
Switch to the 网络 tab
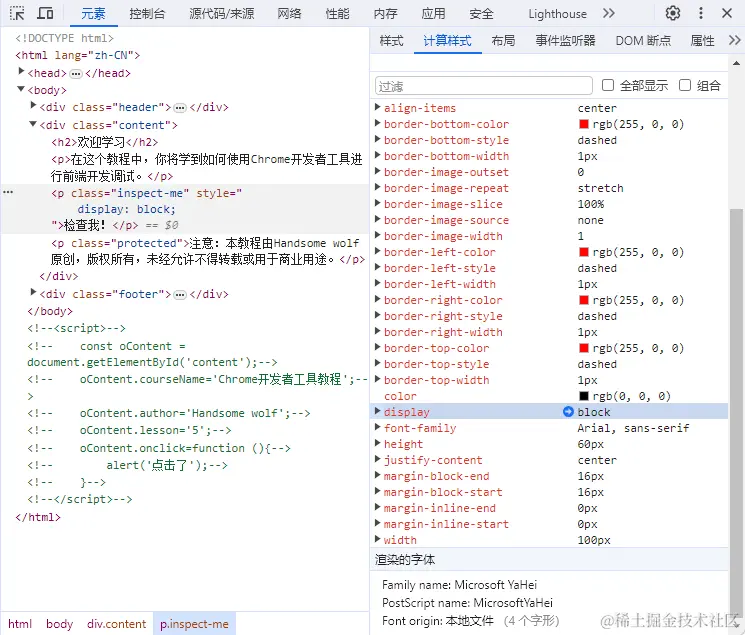click(x=289, y=14)
